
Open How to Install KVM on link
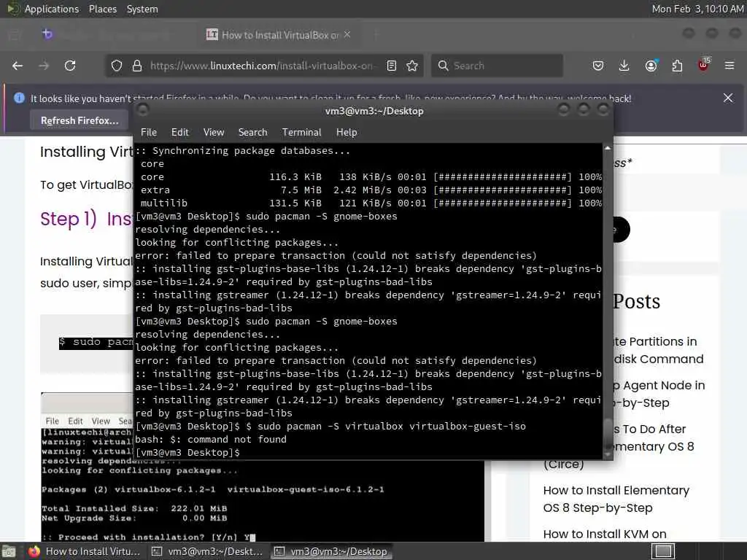605,534
